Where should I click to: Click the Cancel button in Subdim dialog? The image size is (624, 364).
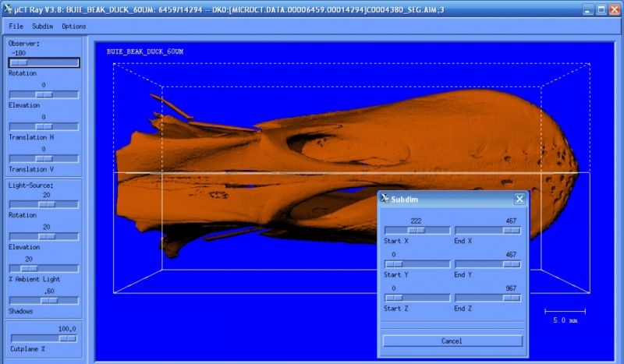[452, 341]
